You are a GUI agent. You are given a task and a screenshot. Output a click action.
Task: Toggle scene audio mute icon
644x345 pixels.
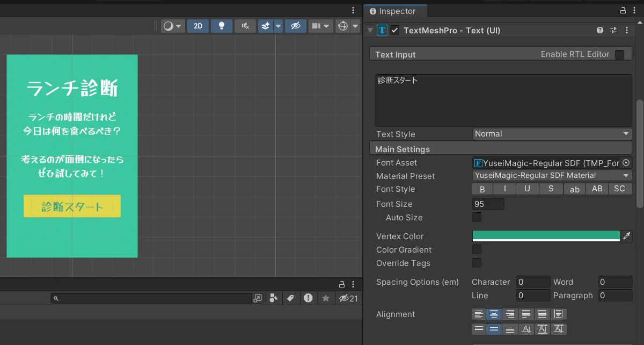point(245,26)
